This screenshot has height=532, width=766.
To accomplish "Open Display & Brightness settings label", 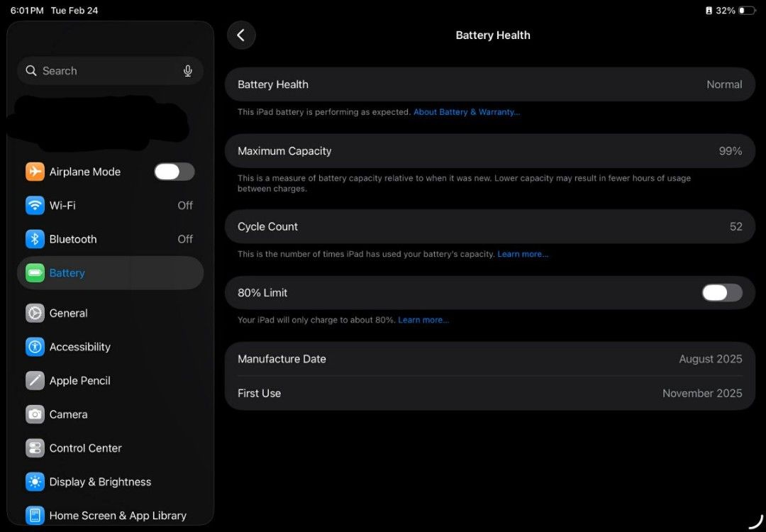I will pyautogui.click(x=100, y=482).
